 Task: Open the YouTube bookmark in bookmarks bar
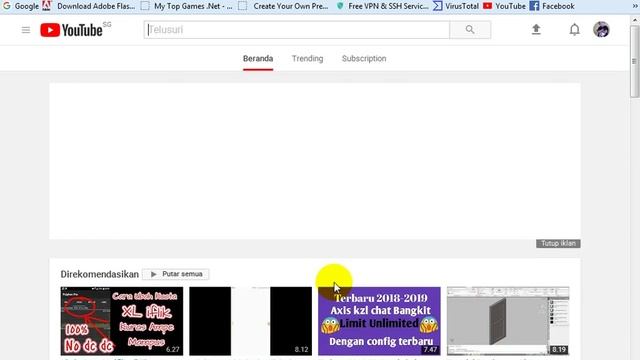click(x=504, y=6)
